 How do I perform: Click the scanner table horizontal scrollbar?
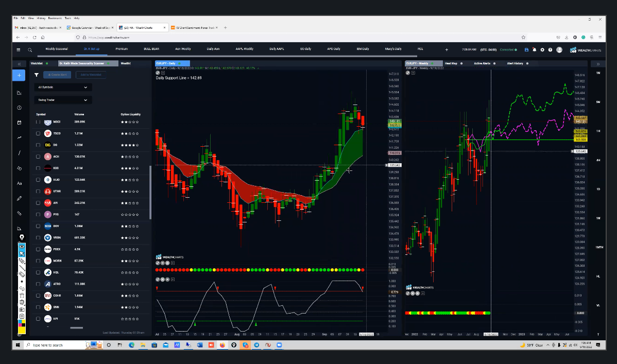[76, 328]
